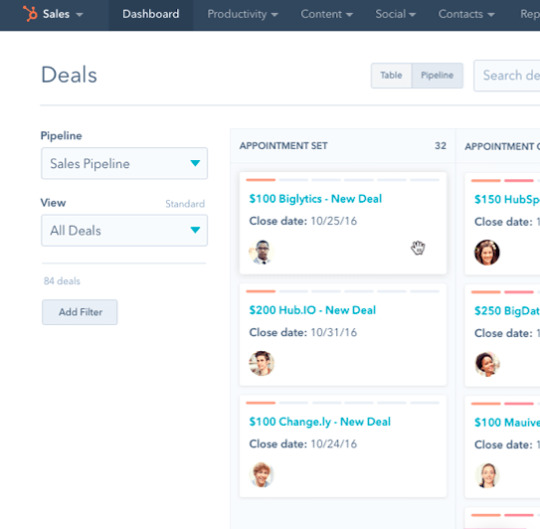The height and width of the screenshot is (529, 540).
Task: Open the Productivity menu
Action: 242,14
